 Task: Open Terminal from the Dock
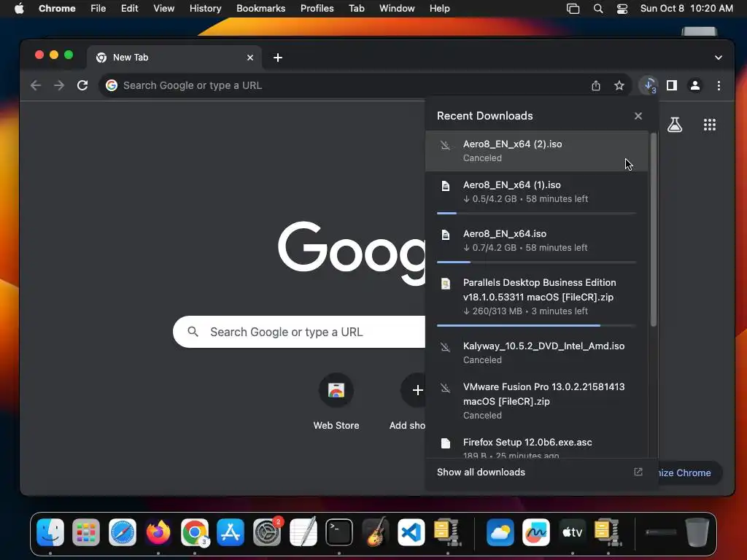click(338, 532)
